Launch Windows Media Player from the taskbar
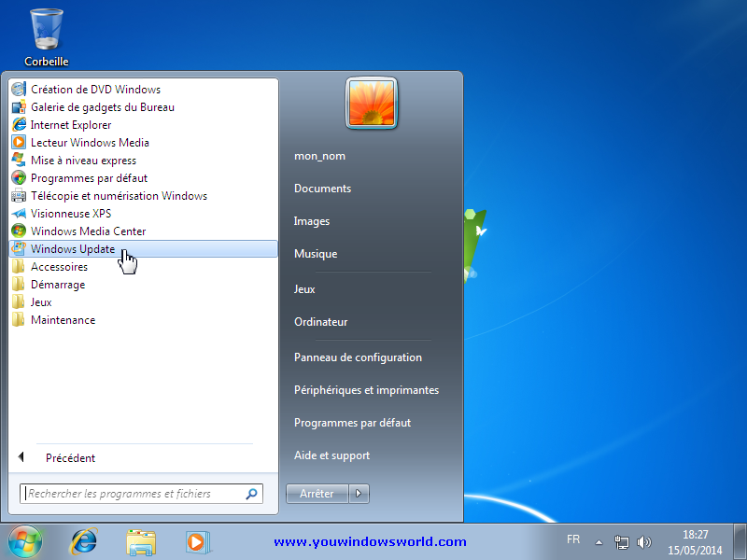The height and width of the screenshot is (560, 747). pos(198,542)
